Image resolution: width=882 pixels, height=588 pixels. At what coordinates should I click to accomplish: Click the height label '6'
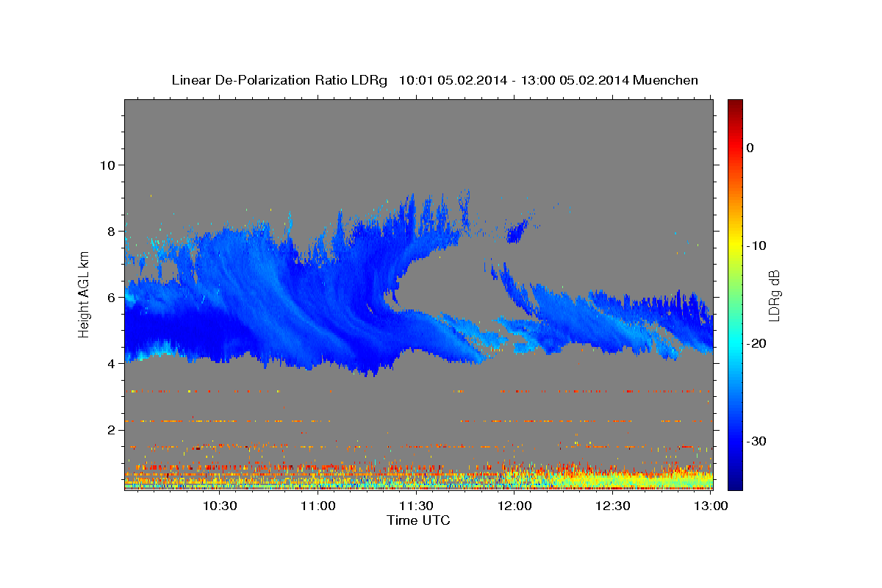click(112, 297)
